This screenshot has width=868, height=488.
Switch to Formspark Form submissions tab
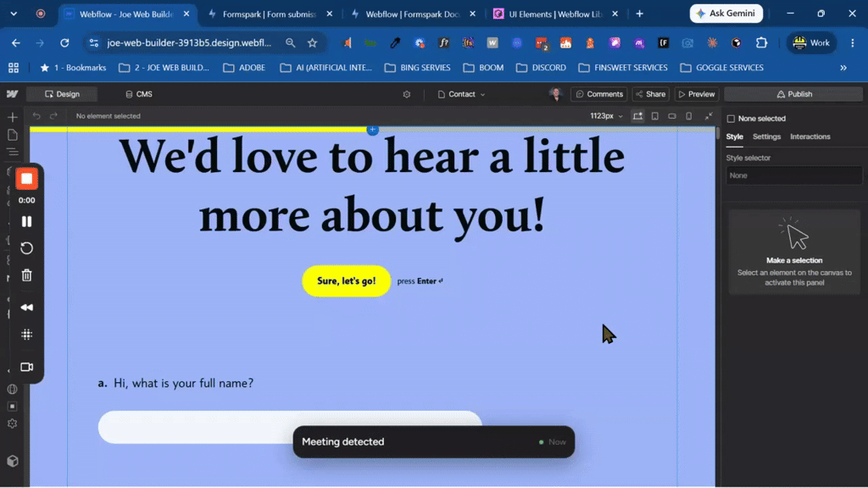pos(270,14)
